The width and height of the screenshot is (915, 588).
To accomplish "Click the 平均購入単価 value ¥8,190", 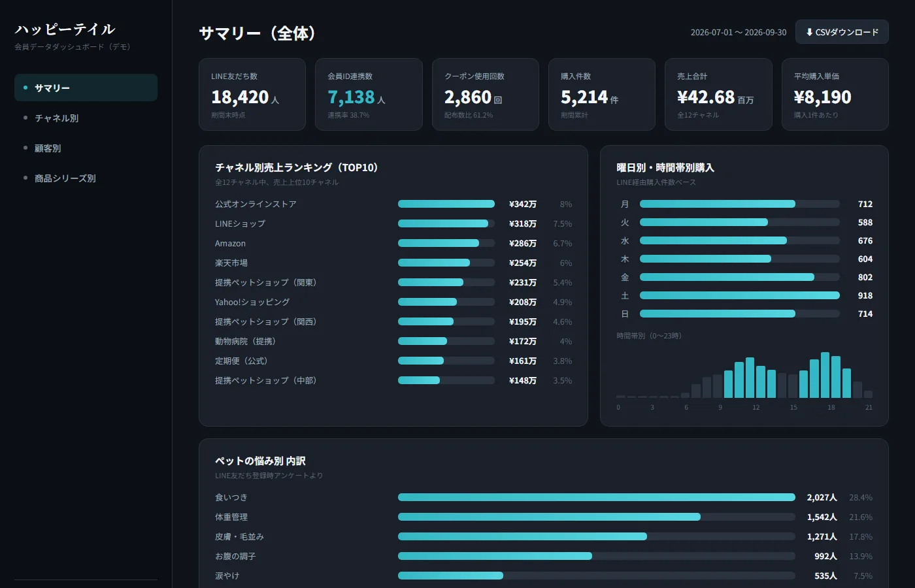I will 822,97.
